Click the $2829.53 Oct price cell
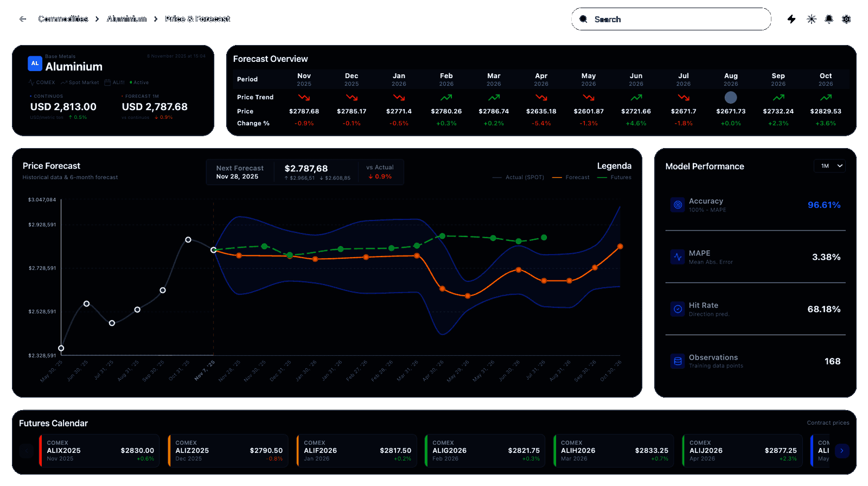Viewport: 868px width, 486px height. pos(826,111)
